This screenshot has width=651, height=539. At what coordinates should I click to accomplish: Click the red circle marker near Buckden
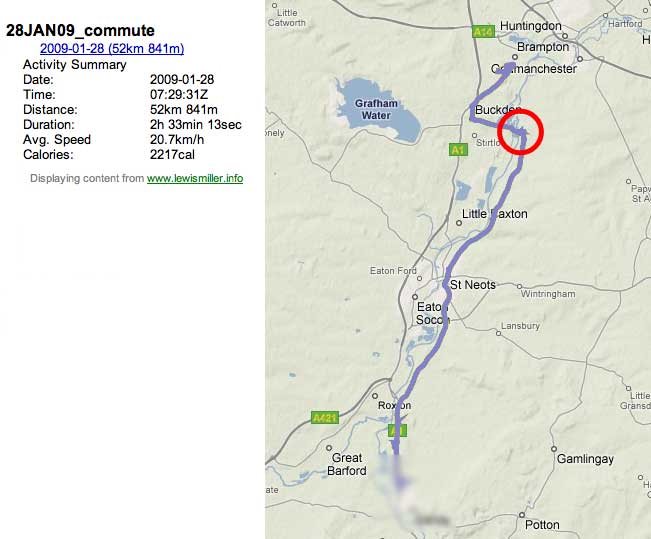point(520,132)
